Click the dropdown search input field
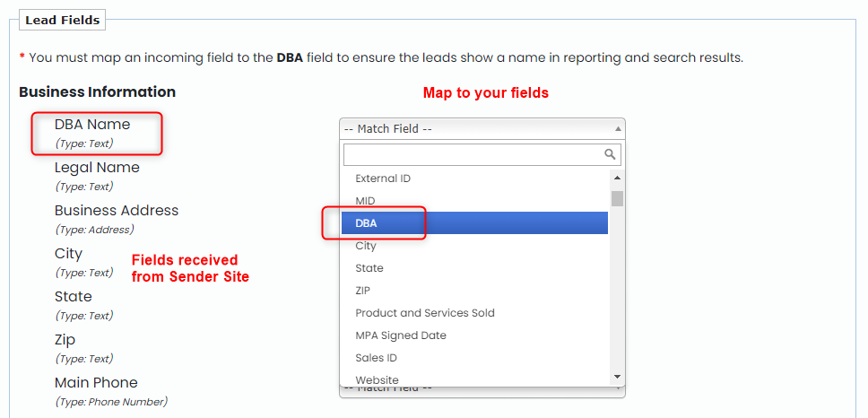The height and width of the screenshot is (418, 868). pyautogui.click(x=482, y=154)
